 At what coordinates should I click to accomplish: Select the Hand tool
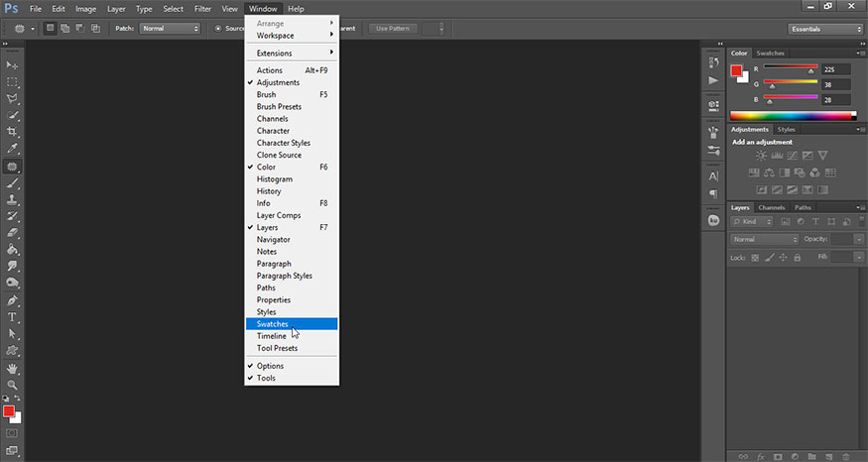click(x=13, y=368)
